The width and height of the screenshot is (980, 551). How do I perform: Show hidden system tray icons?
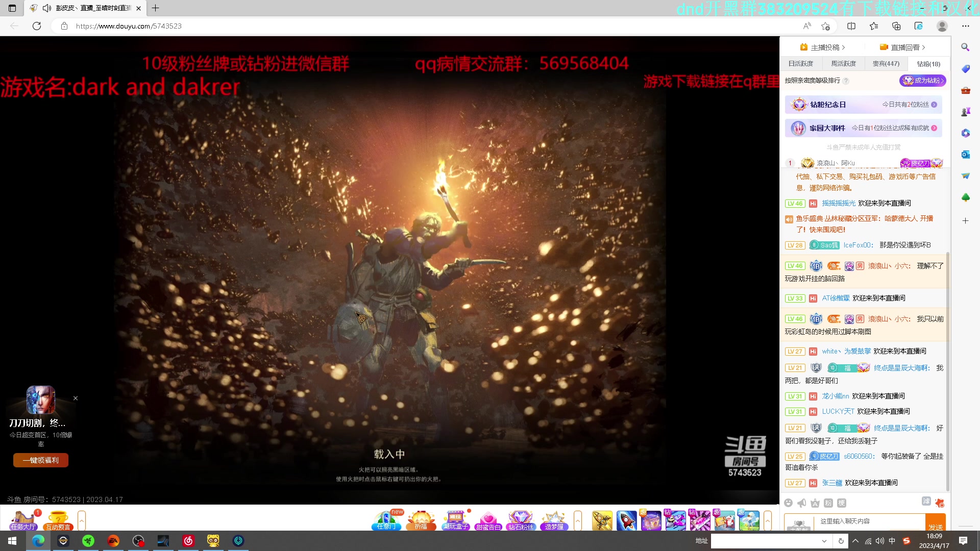(x=855, y=541)
